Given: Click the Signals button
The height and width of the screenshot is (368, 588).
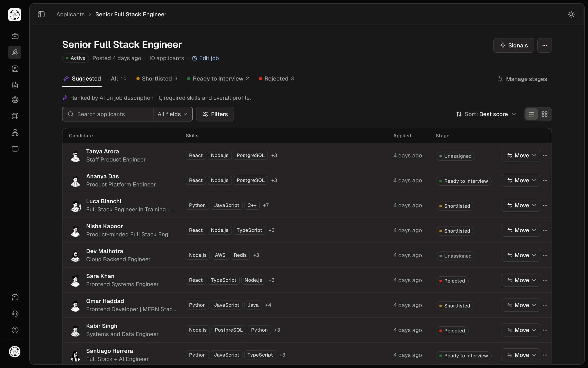Looking at the screenshot, I should tap(513, 46).
